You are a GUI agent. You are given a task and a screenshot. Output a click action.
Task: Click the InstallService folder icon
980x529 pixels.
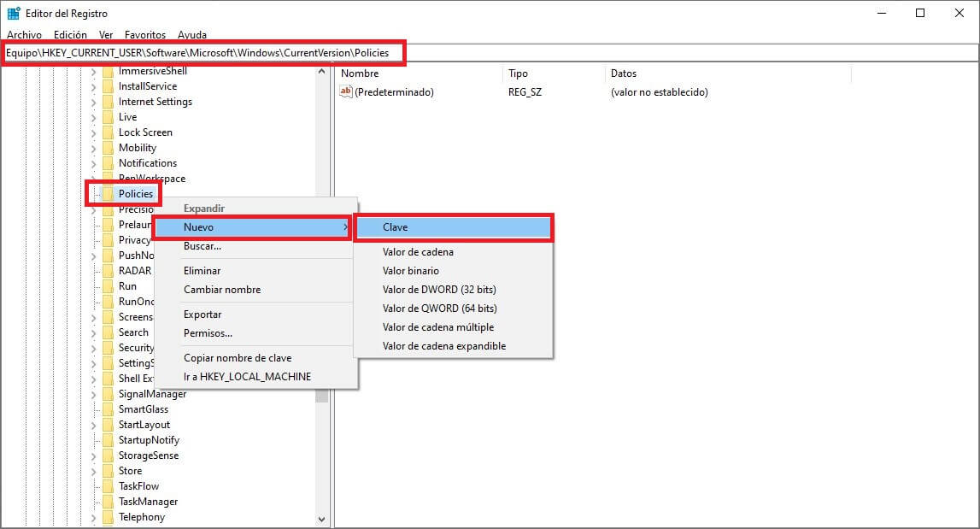108,86
